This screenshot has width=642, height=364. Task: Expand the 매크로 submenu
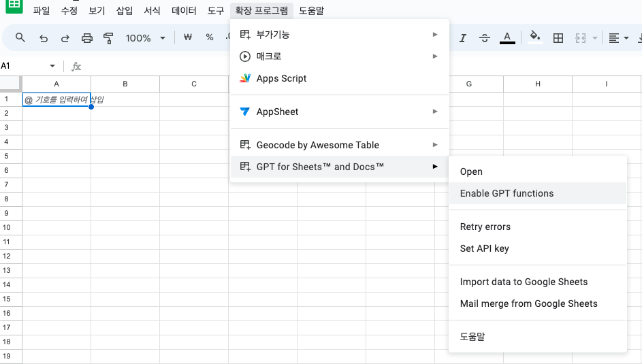[340, 56]
